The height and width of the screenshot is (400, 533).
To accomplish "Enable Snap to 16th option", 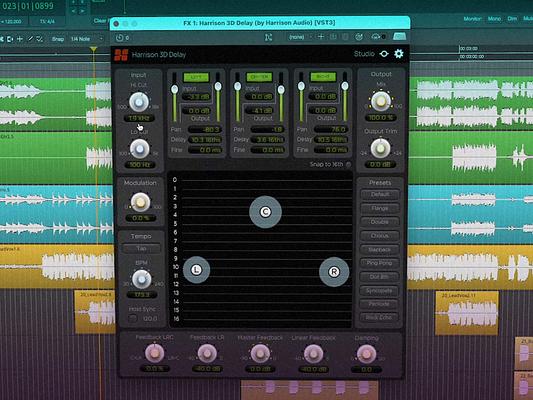I will 348,164.
